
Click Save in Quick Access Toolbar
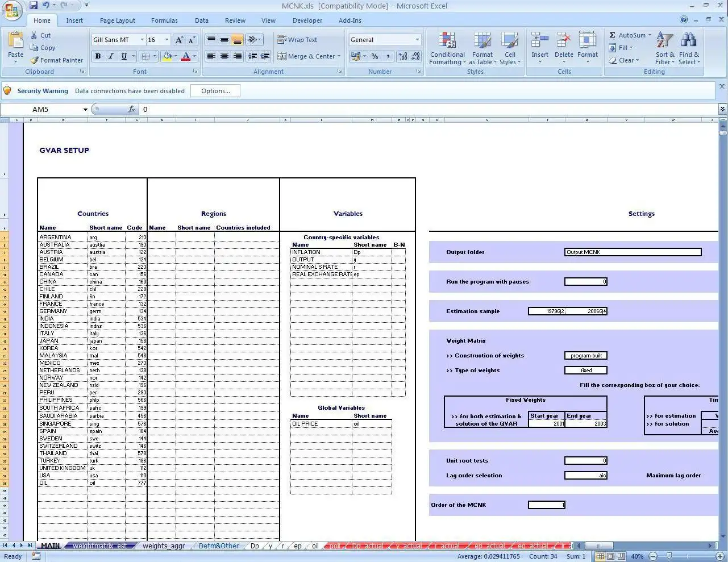34,5
